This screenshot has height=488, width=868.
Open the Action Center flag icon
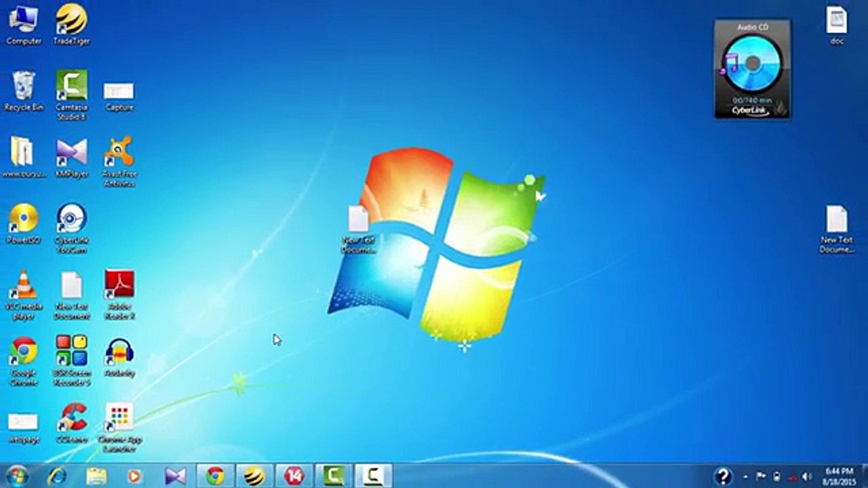click(762, 476)
